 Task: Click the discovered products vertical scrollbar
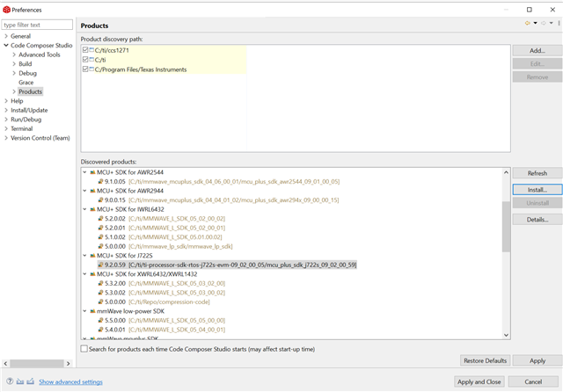pos(506,230)
